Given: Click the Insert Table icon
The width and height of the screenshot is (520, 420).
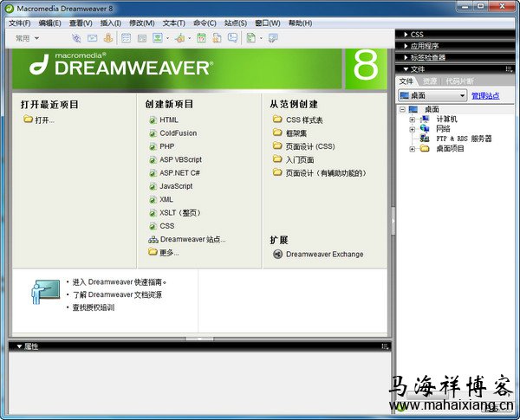Looking at the screenshot, I should 126,38.
